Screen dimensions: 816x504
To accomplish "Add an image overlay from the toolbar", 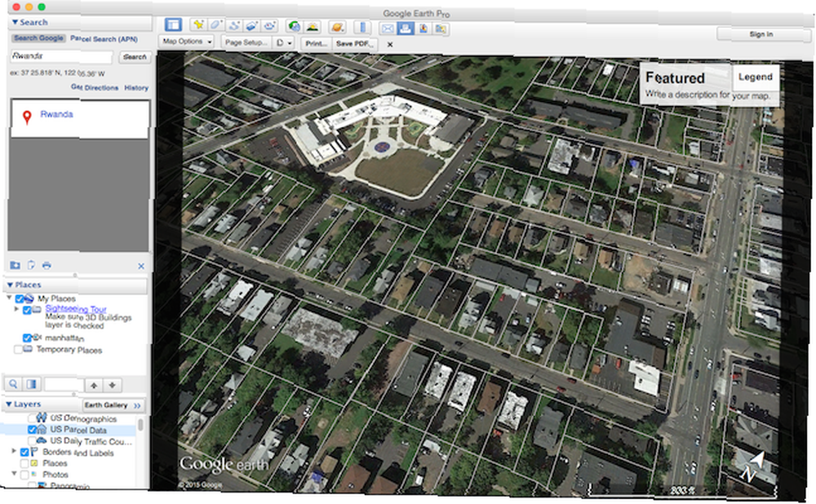I will 251,25.
